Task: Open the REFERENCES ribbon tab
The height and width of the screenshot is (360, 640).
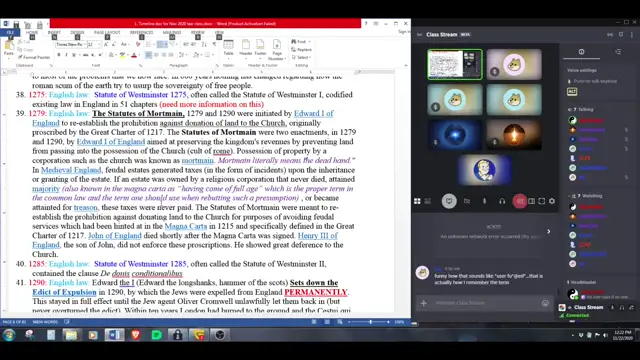Action: [x=141, y=32]
